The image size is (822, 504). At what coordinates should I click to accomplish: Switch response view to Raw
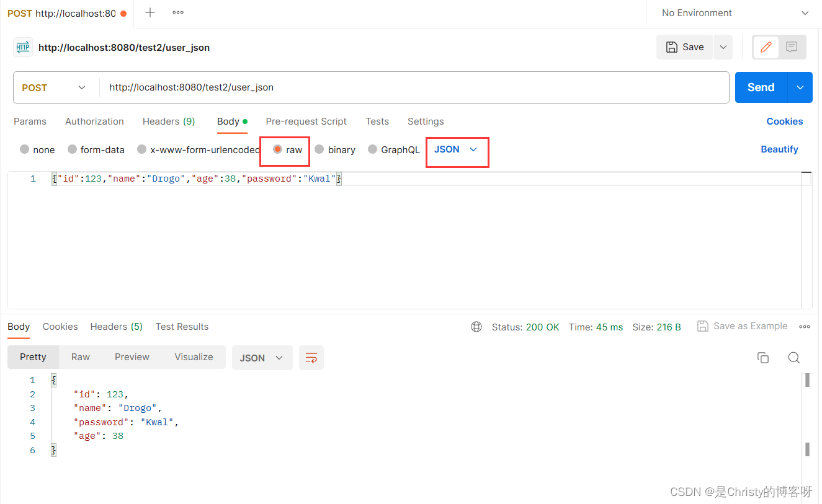[80, 357]
